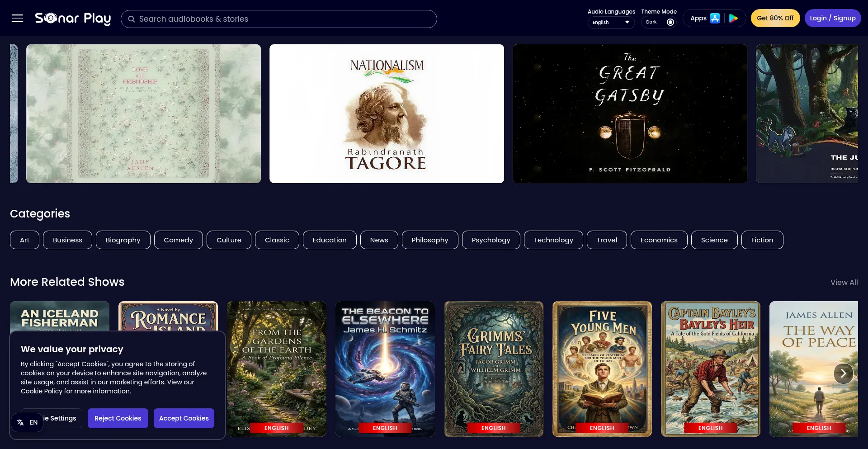The width and height of the screenshot is (868, 449).
Task: Open An Iceland Fisherman book cover
Action: [x=60, y=316]
